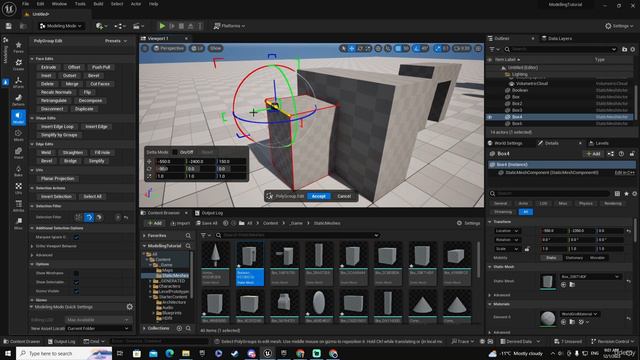Open Chrome from Windows taskbar
640x360 pixels.
click(x=300, y=353)
